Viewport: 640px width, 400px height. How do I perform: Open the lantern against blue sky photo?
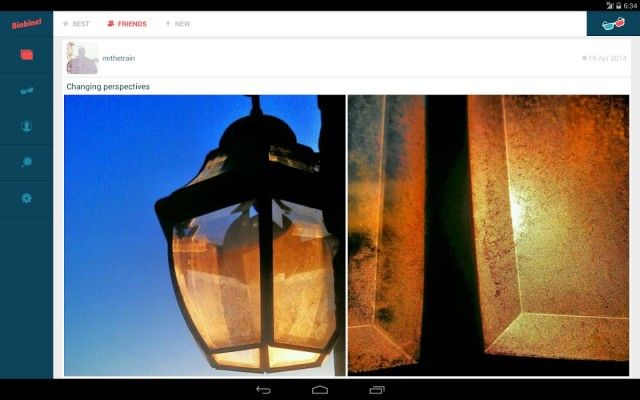205,236
